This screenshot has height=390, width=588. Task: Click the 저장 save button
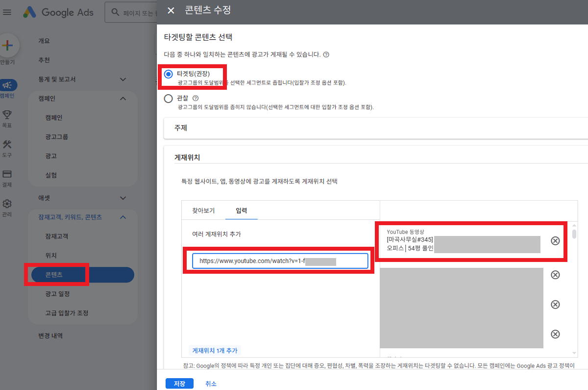click(179, 383)
